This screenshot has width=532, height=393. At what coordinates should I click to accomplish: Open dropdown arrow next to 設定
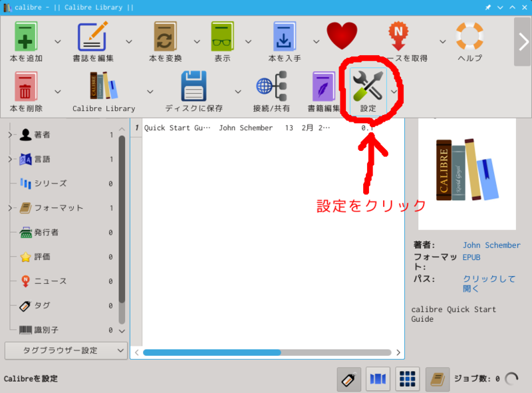tap(394, 92)
